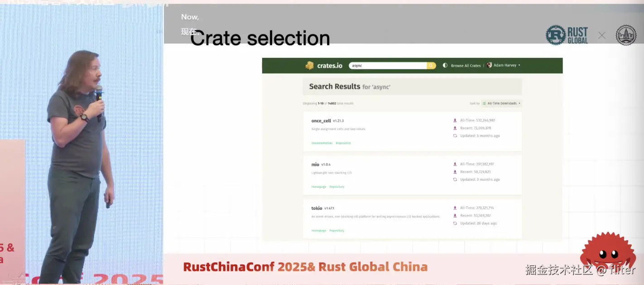Click the tokio version v1.47.1
Image resolution: width=644 pixels, height=285 pixels.
click(x=329, y=209)
